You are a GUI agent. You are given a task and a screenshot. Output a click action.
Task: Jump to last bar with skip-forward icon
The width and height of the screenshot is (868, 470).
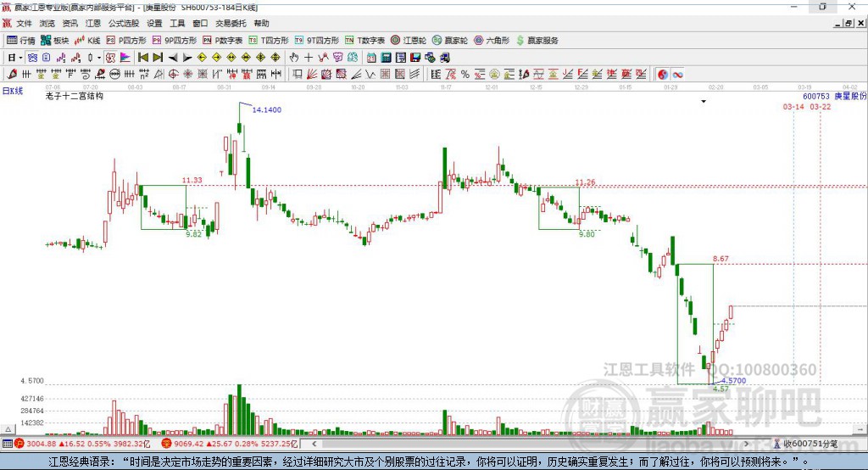click(158, 58)
